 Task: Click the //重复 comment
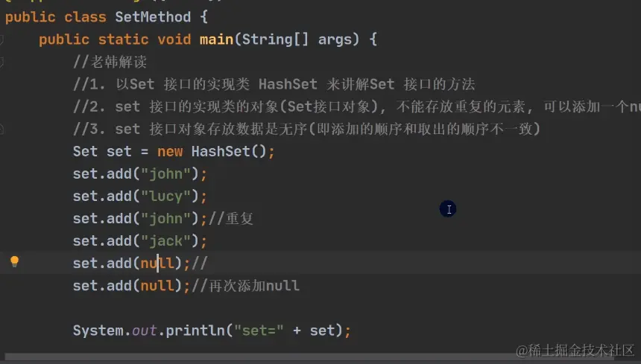click(231, 219)
